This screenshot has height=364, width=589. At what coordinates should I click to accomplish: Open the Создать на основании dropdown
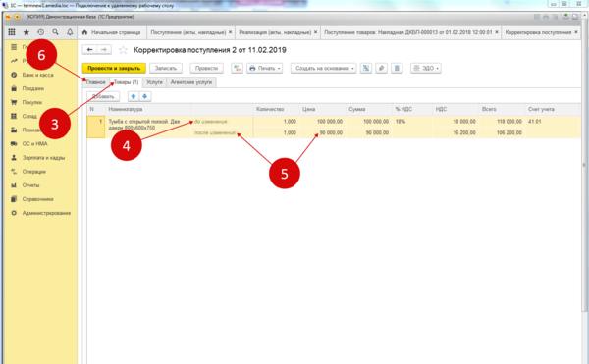click(x=323, y=69)
